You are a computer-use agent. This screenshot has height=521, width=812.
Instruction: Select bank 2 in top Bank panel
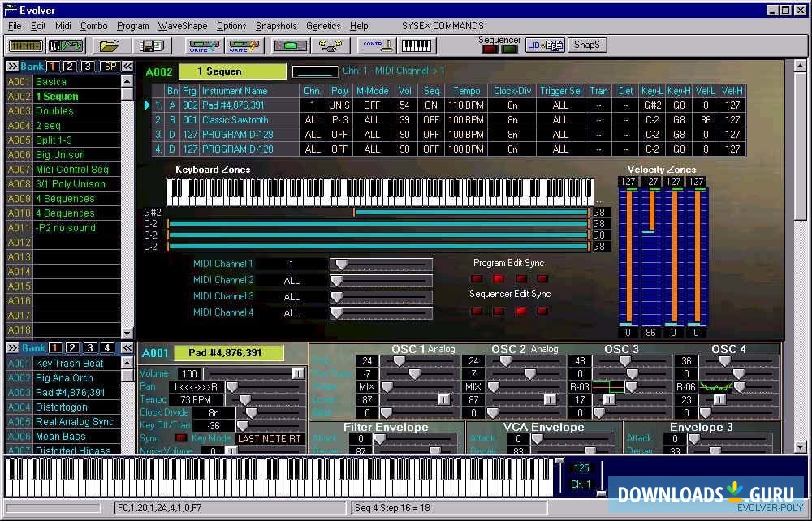[70, 66]
